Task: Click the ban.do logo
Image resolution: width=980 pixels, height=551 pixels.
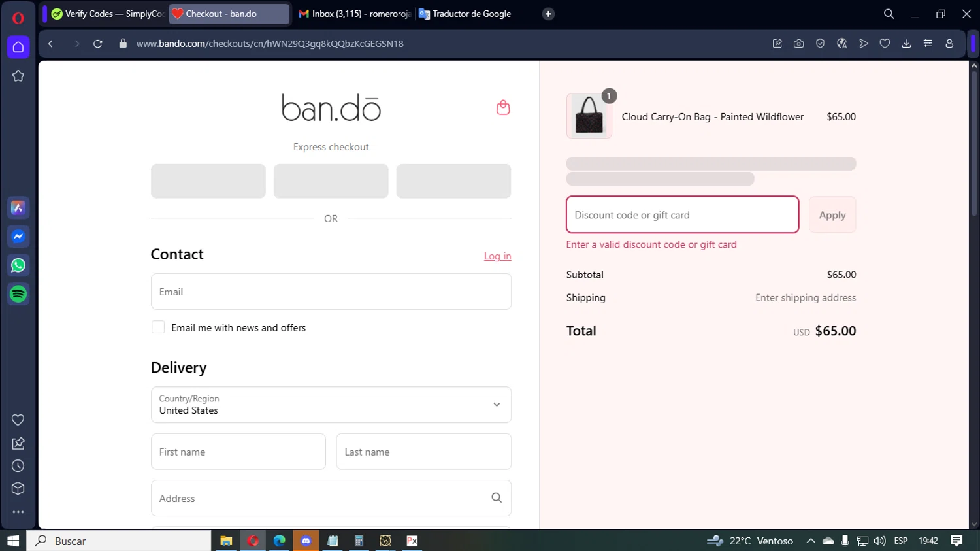Action: (x=331, y=108)
